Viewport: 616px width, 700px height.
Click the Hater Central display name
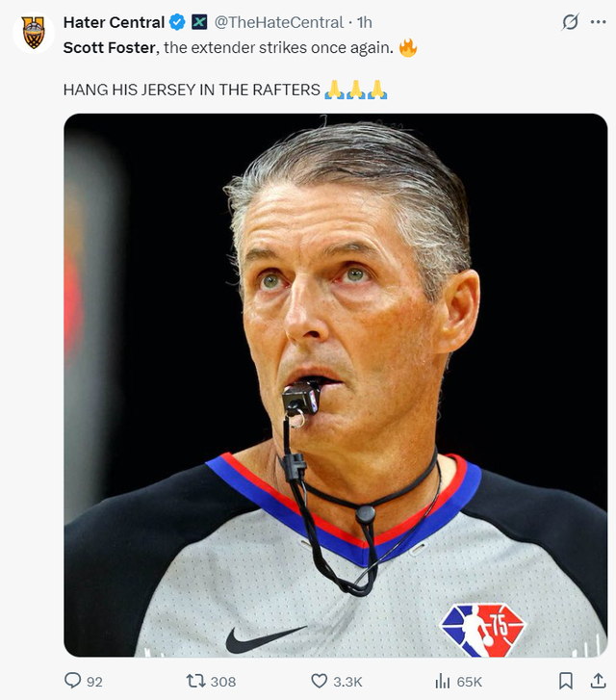114,22
